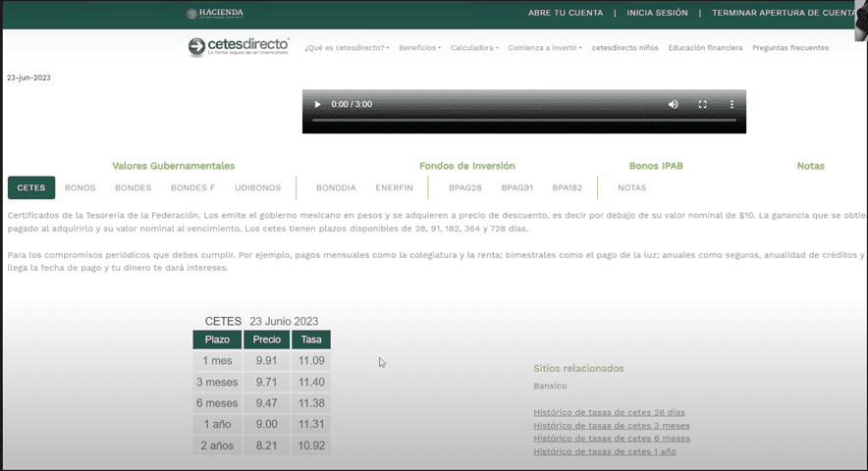Open the Beneficios dropdown menu
Screen dimensions: 868x471
click(x=419, y=48)
